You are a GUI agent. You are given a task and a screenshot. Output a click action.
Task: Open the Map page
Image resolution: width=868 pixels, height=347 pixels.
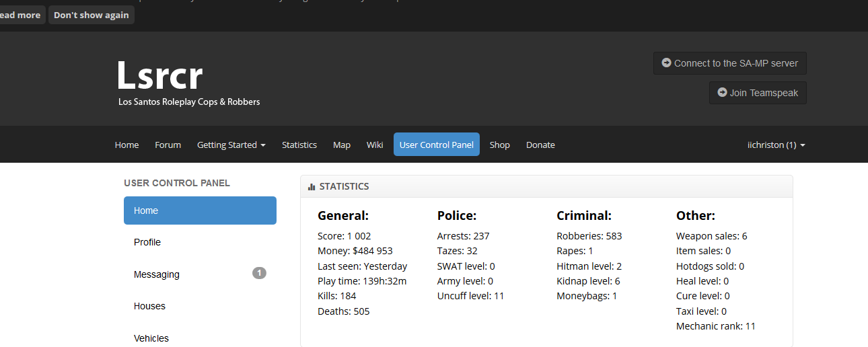(342, 145)
